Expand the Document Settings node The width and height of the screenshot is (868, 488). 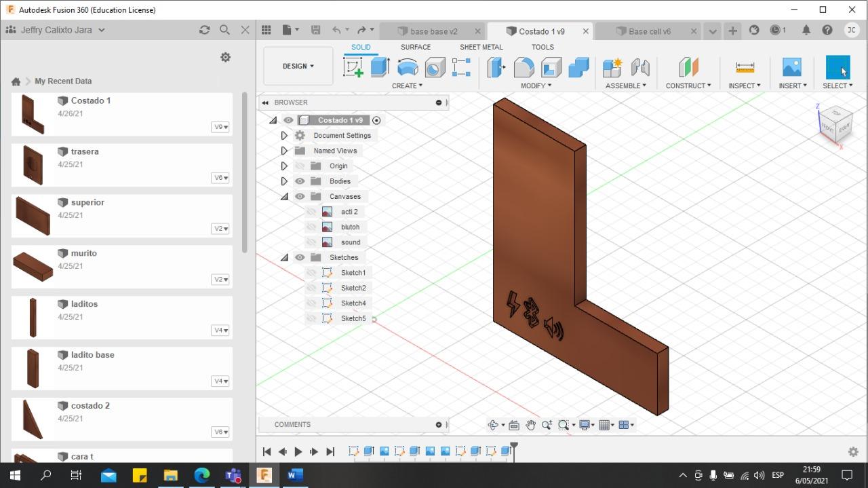(284, 136)
